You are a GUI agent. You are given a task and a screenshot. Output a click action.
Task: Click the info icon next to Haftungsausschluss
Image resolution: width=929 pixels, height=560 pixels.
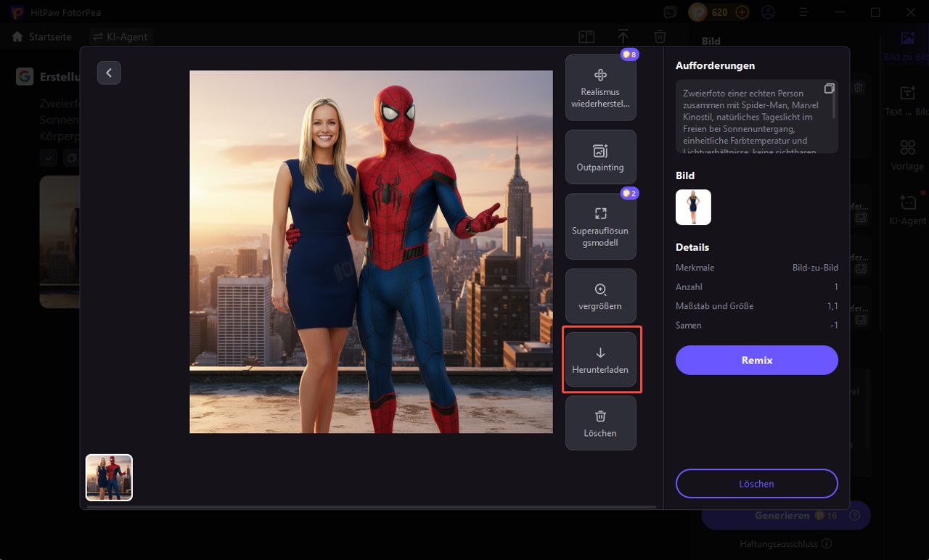tap(827, 544)
